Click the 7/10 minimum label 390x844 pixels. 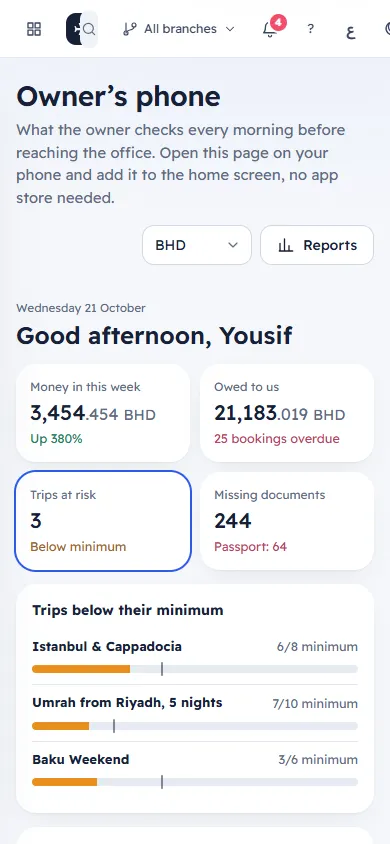[x=315, y=704]
